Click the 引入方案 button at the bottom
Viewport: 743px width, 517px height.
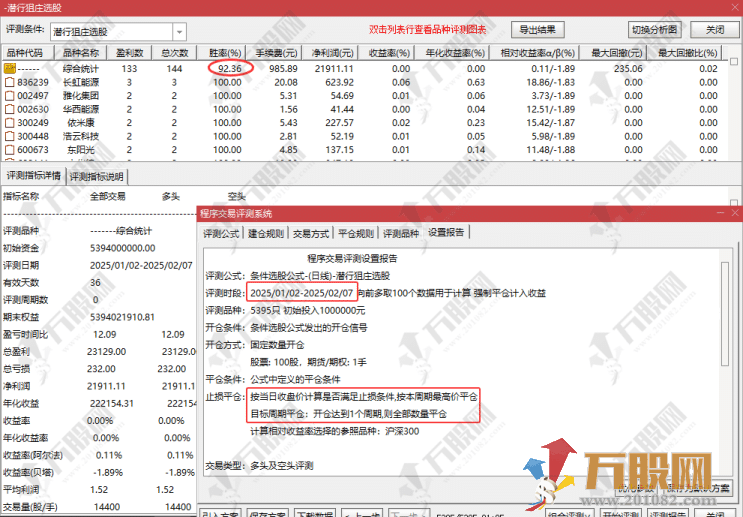(x=221, y=514)
